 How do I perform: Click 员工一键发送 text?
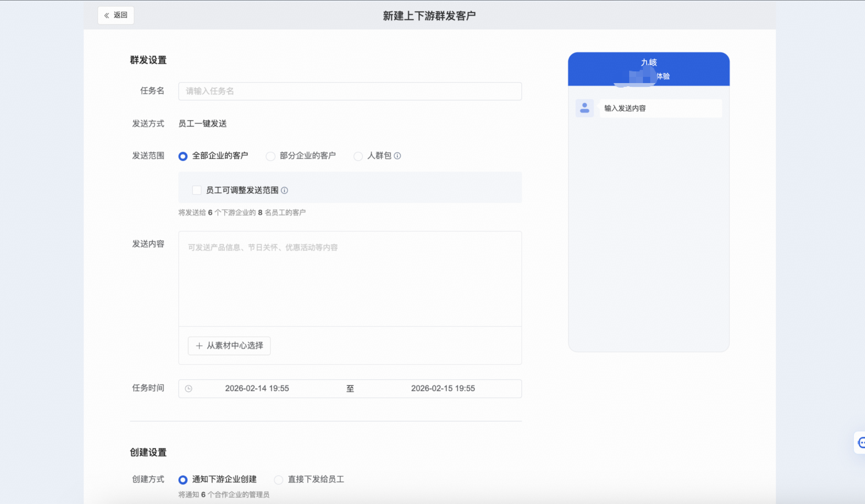(x=203, y=123)
